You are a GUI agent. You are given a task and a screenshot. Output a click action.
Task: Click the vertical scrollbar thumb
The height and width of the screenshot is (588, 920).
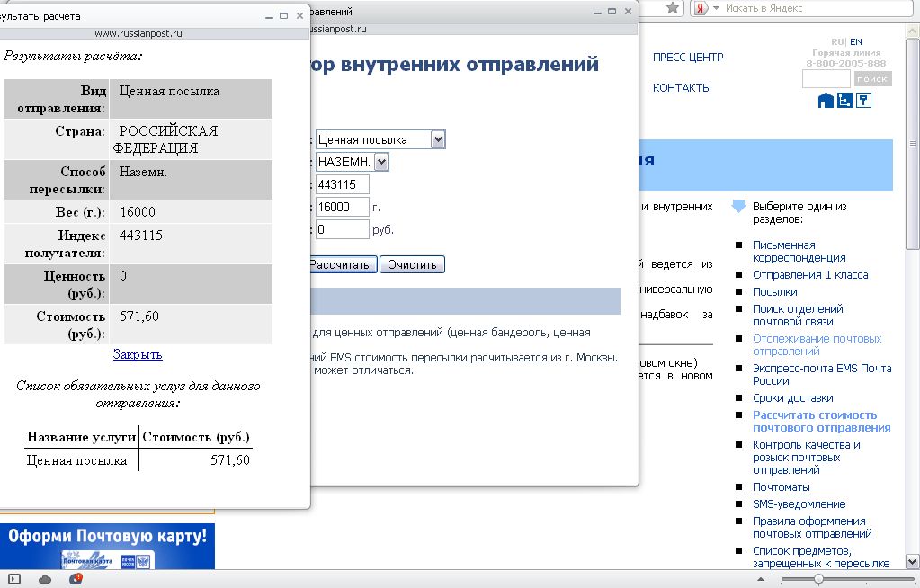(x=913, y=144)
